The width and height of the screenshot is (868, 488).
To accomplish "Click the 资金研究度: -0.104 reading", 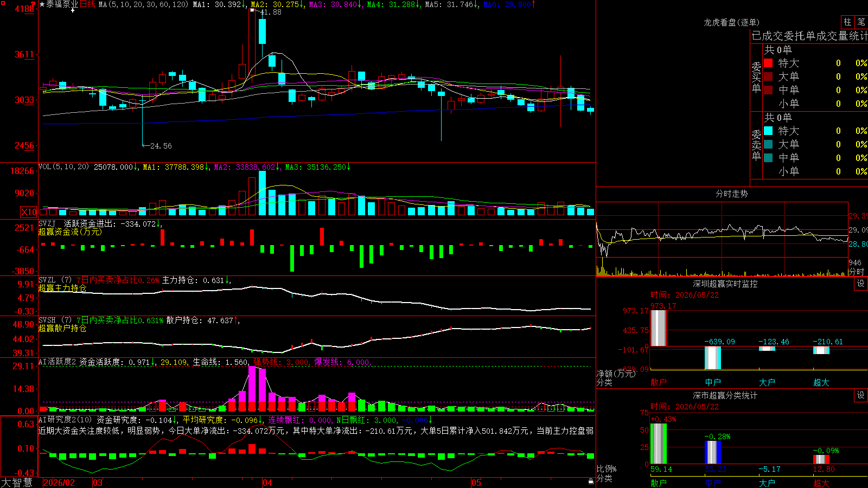I will (135, 420).
